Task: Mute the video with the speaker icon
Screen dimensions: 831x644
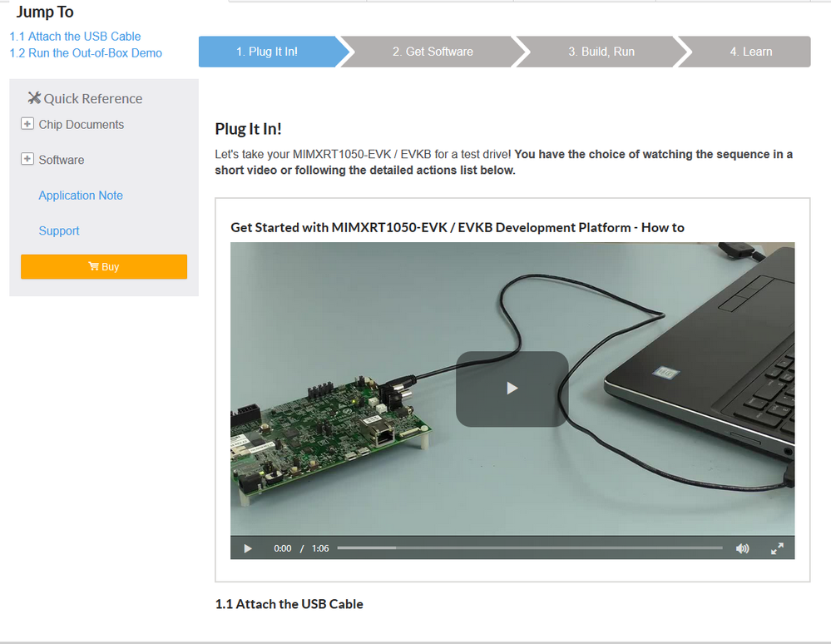Action: pyautogui.click(x=743, y=548)
